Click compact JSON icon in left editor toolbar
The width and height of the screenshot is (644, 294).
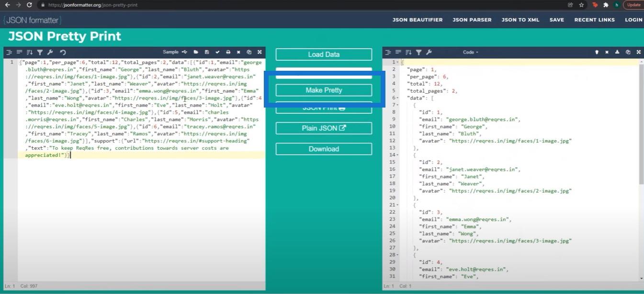[20, 52]
